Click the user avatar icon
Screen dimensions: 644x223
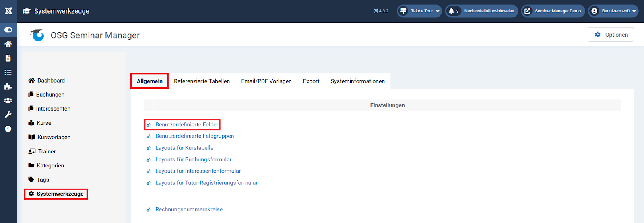pyautogui.click(x=594, y=11)
